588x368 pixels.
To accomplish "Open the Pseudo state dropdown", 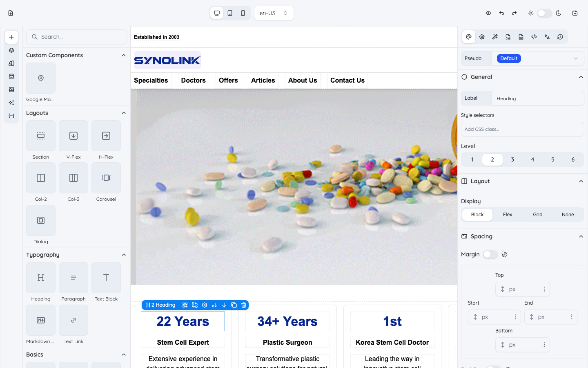I will (x=538, y=58).
